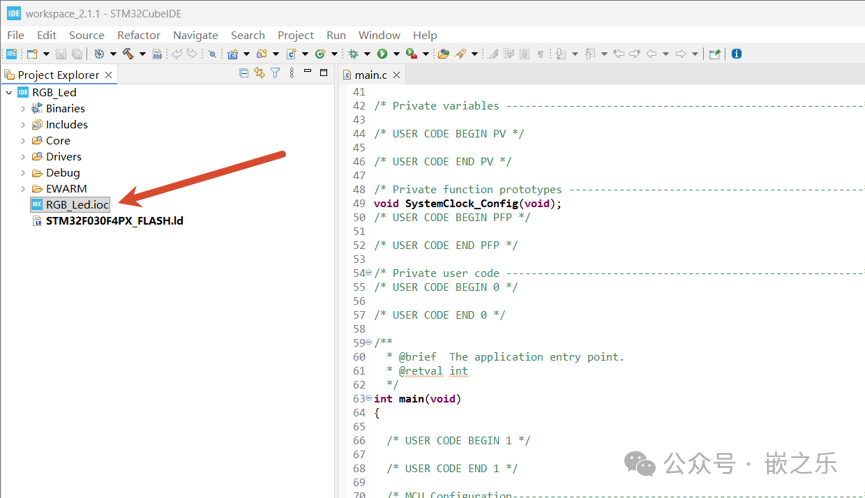Toggle Link with Editor in Project Explorer
Image resolution: width=865 pixels, height=498 pixels.
click(259, 73)
